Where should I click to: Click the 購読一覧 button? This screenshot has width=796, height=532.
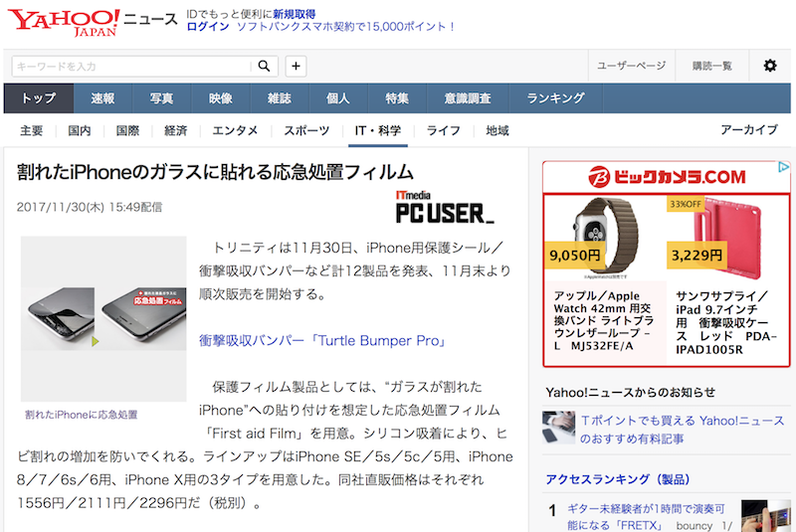pos(711,66)
